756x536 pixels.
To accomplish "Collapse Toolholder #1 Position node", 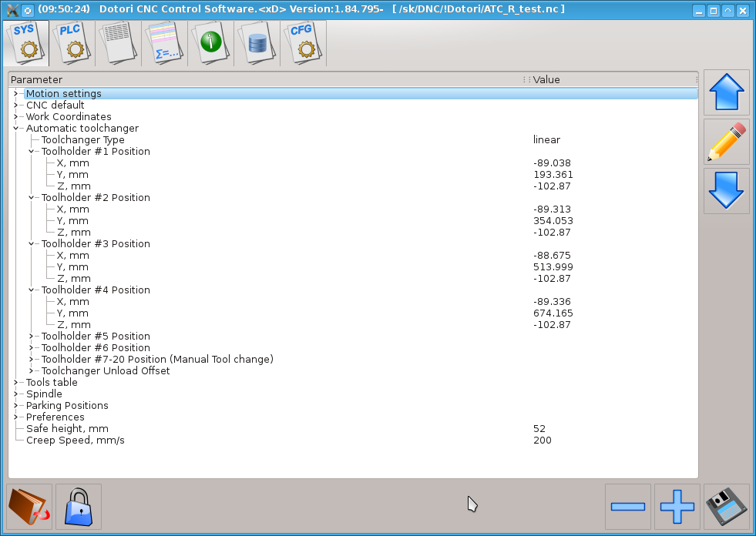I will tap(32, 152).
